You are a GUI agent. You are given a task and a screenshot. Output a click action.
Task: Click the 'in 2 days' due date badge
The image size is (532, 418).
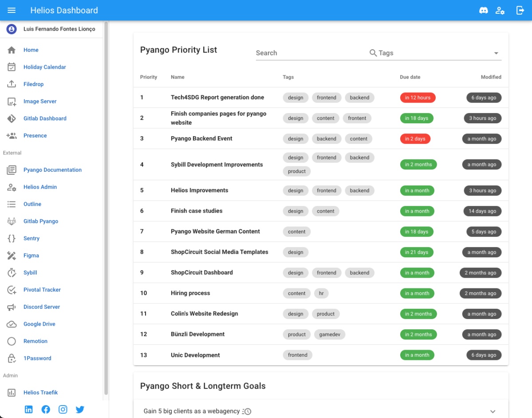tap(415, 139)
